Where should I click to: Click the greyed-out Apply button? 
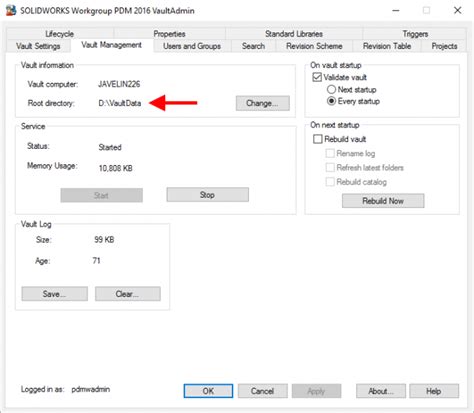click(x=316, y=391)
